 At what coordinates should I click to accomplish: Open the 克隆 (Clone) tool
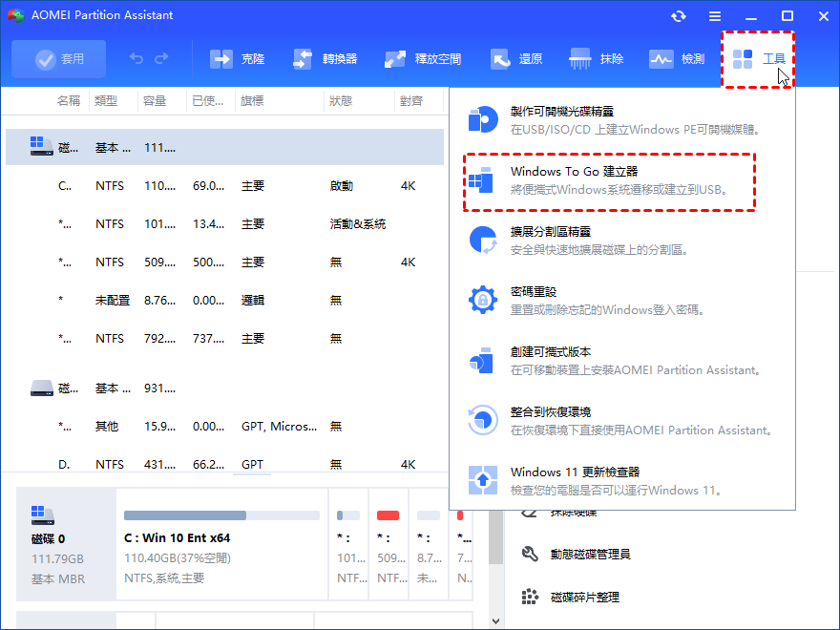click(237, 59)
